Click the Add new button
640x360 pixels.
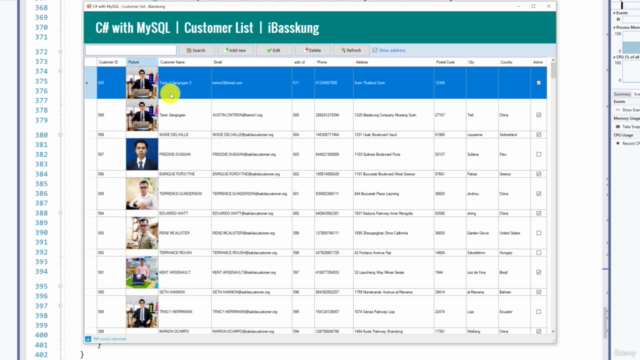pyautogui.click(x=235, y=50)
